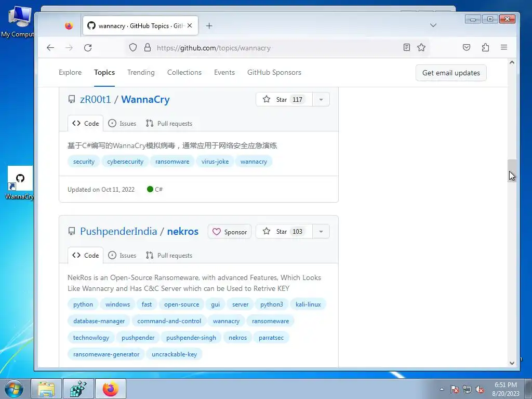Click the security topic tag

84,162
